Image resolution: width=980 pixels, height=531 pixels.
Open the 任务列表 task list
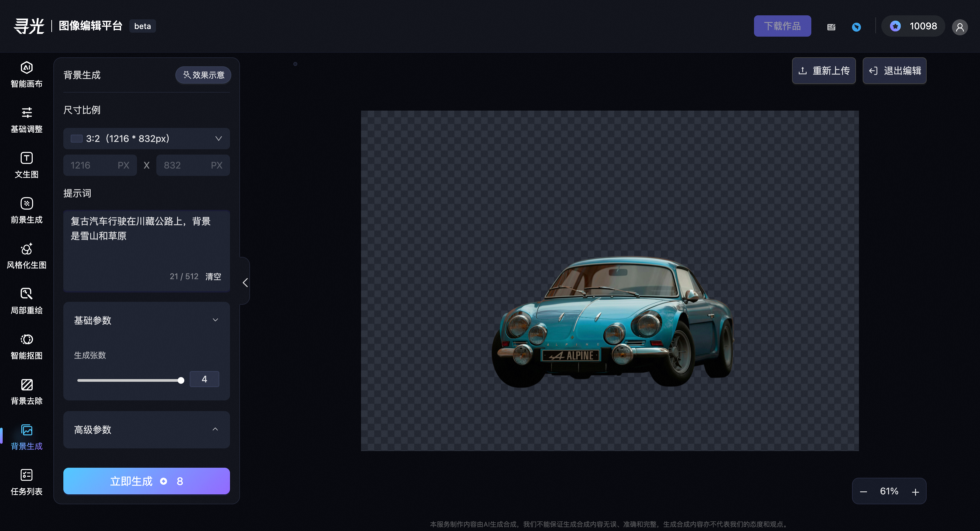(26, 482)
